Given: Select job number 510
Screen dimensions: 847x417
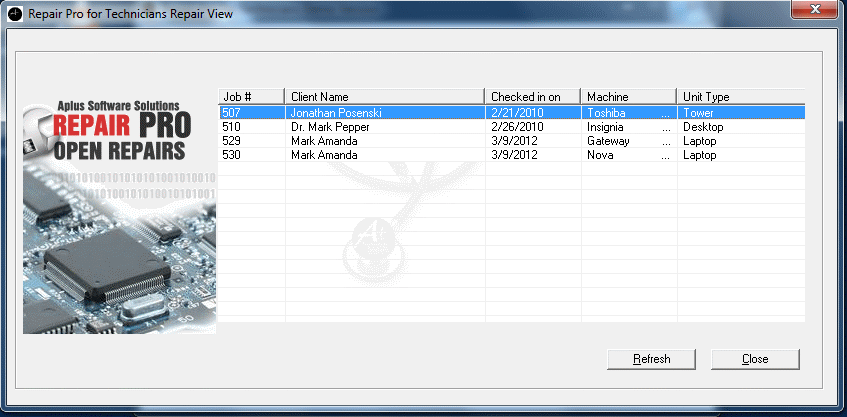Looking at the screenshot, I should coord(231,127).
